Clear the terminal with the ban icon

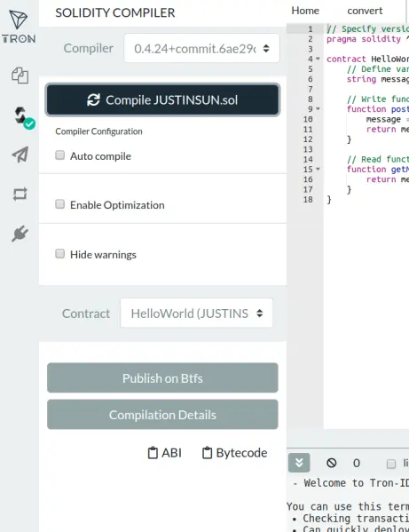click(332, 463)
